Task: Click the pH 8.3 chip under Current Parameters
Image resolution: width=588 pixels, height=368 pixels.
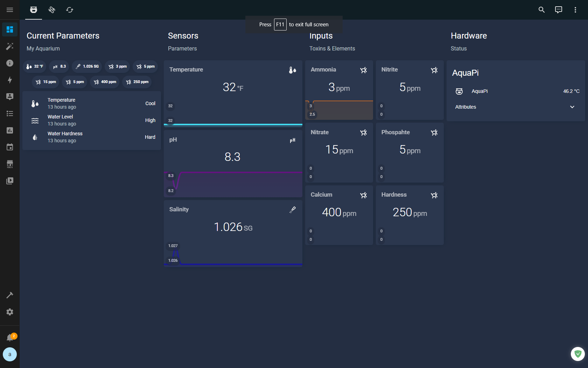Action: (x=59, y=66)
